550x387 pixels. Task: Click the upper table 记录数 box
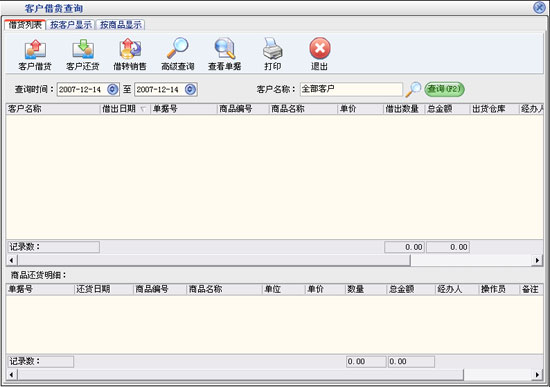53,247
